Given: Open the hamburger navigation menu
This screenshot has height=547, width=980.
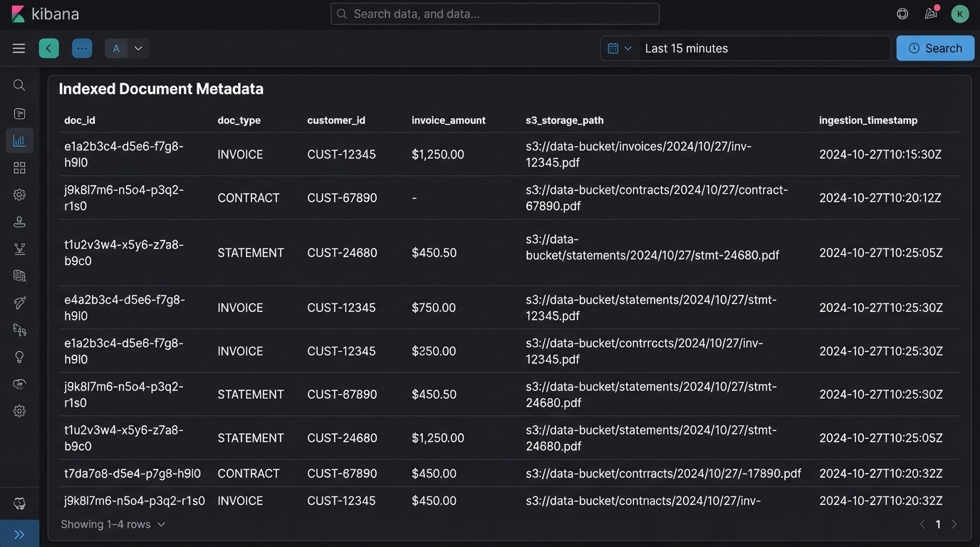Looking at the screenshot, I should click(x=19, y=48).
